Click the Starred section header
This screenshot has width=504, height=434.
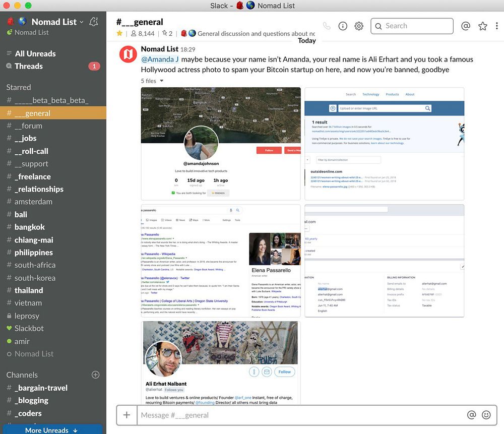click(x=19, y=87)
